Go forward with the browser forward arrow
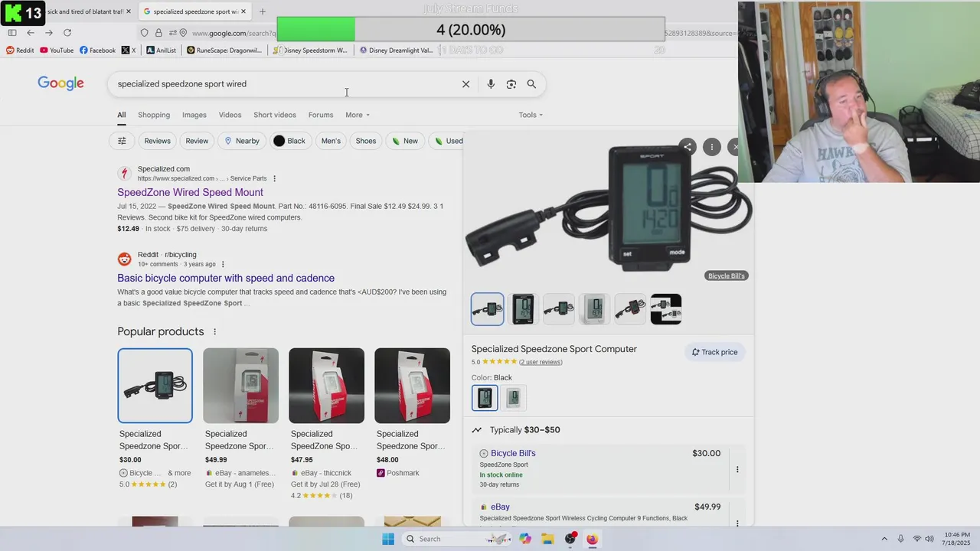980x551 pixels. point(49,33)
